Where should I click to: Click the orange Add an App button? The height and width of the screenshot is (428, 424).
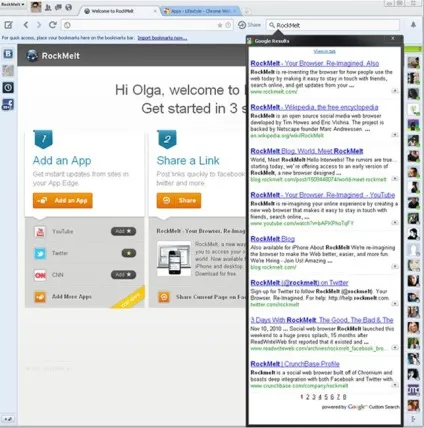click(x=63, y=200)
